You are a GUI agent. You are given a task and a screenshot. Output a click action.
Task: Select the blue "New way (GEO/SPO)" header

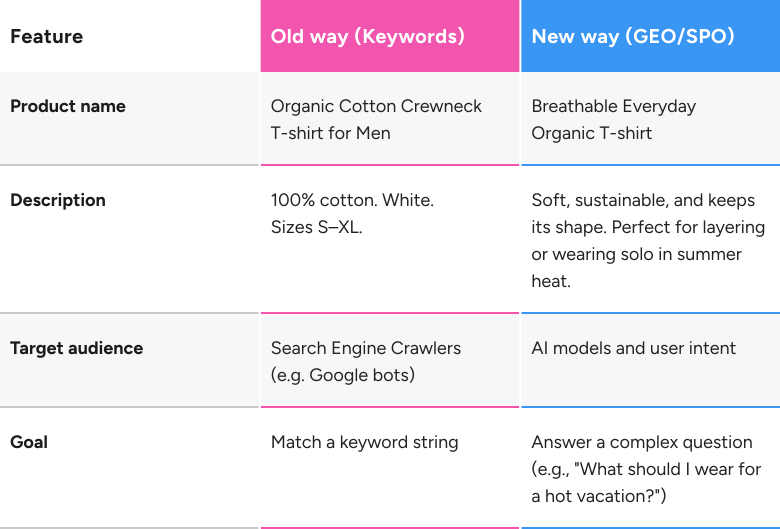(633, 37)
